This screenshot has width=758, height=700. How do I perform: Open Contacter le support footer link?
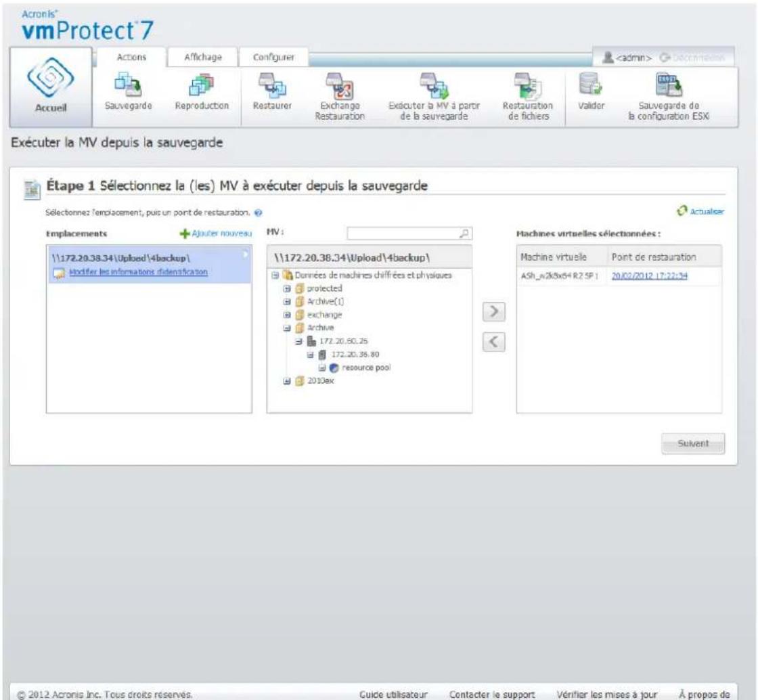(491, 694)
